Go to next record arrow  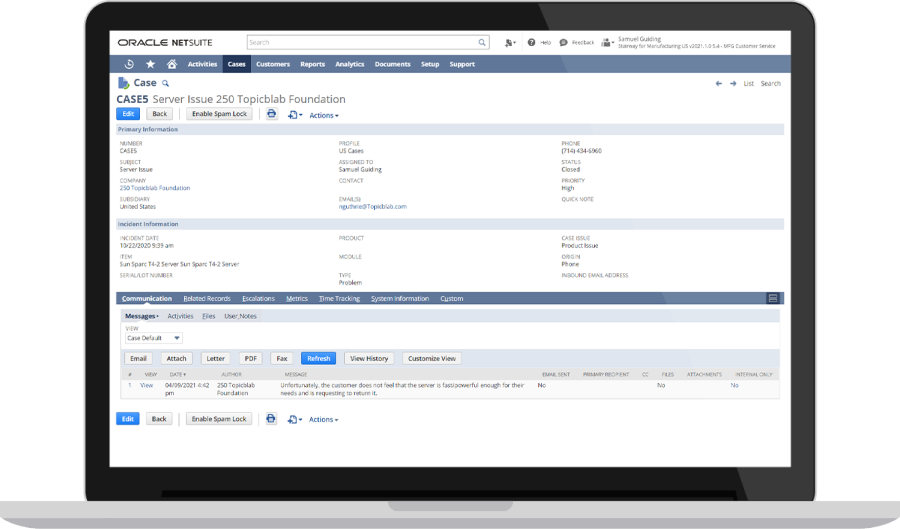tap(733, 84)
